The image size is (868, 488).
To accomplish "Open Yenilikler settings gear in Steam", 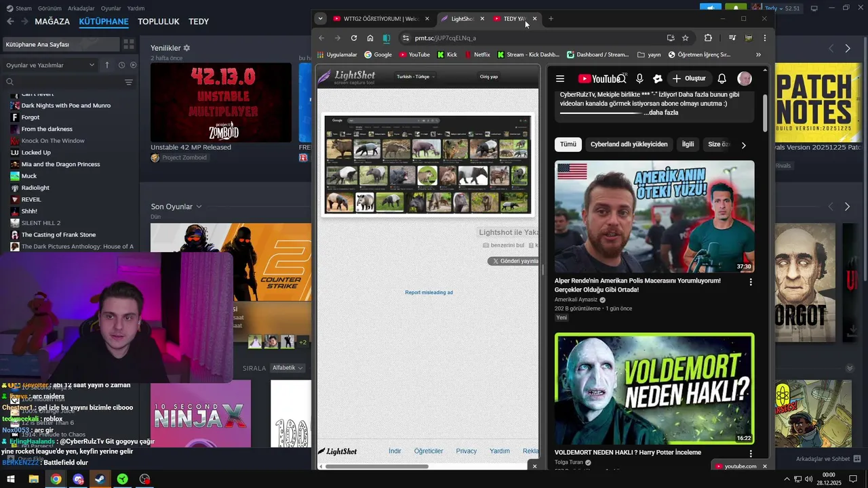I will (x=186, y=48).
